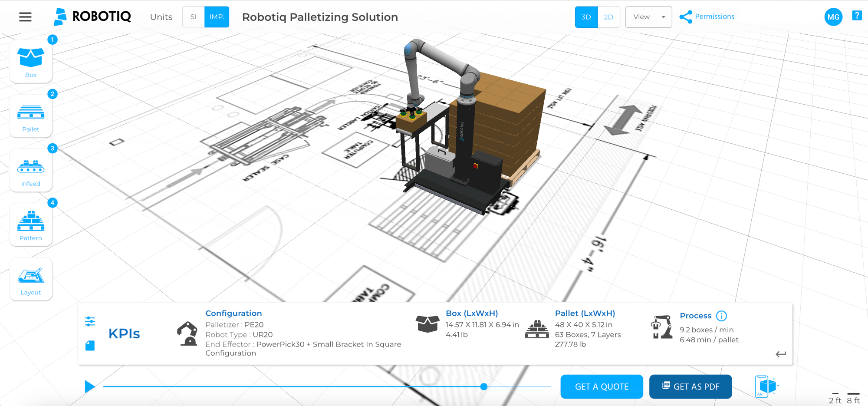Click the robot arm Process icon
This screenshot has width=868, height=406.
662,327
